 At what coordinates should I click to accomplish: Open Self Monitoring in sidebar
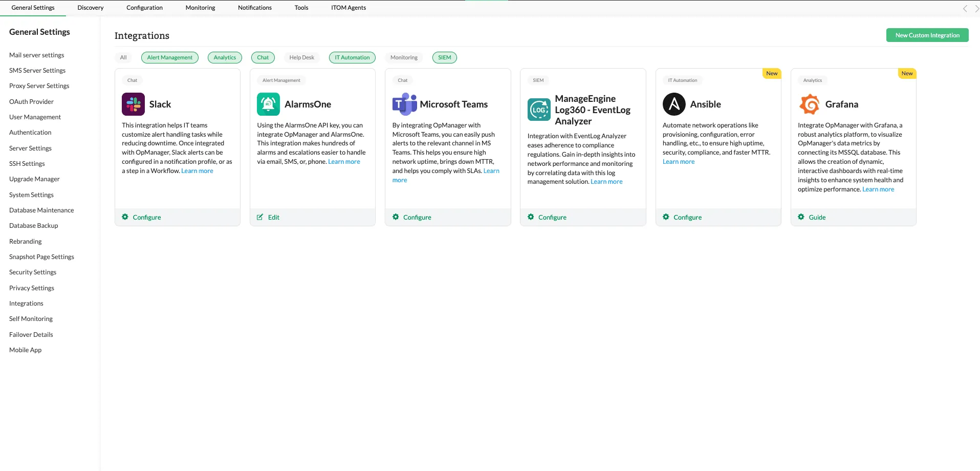point(31,318)
